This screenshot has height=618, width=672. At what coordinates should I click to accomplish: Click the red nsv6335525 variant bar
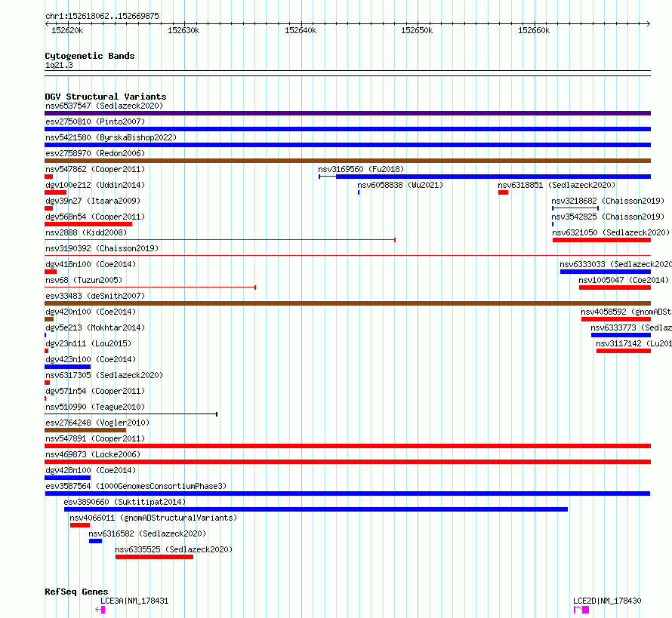154,557
